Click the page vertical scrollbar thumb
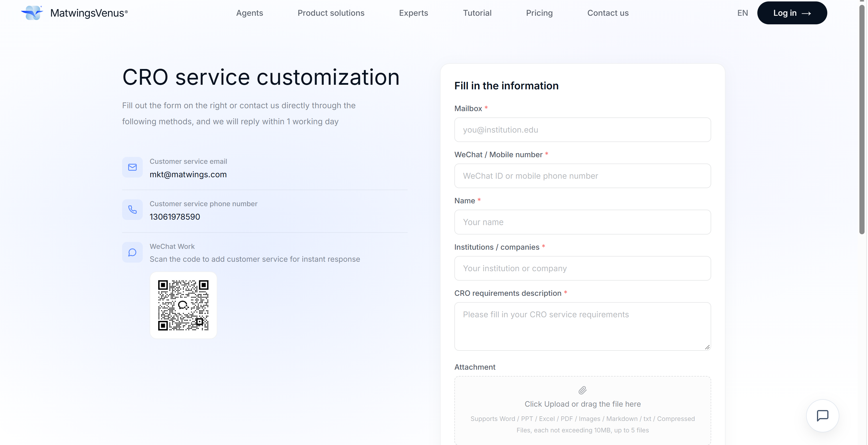 (862, 119)
